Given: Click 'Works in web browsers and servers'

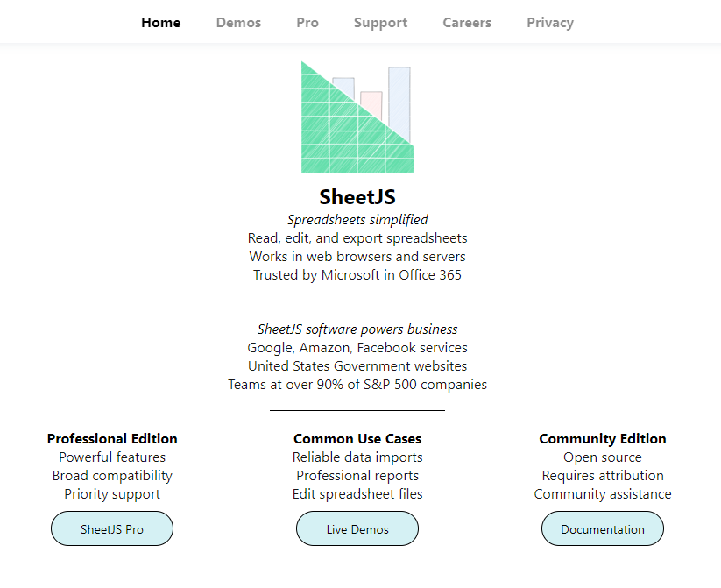Looking at the screenshot, I should click(357, 256).
